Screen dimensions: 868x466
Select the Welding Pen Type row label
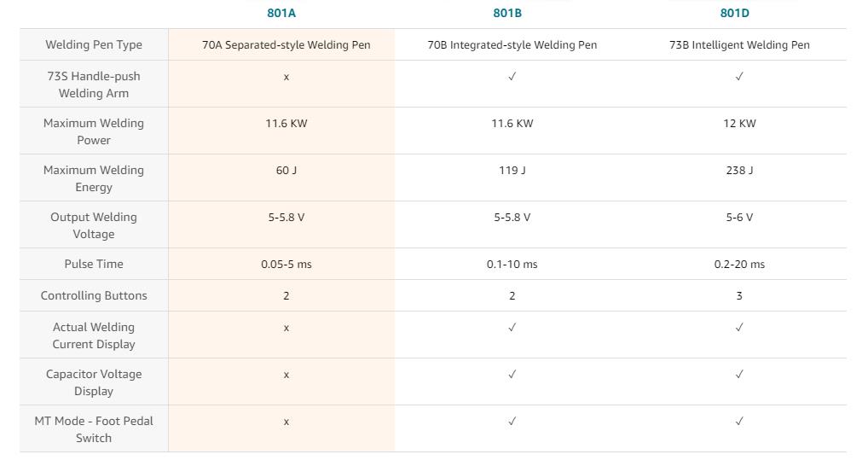[x=94, y=45]
